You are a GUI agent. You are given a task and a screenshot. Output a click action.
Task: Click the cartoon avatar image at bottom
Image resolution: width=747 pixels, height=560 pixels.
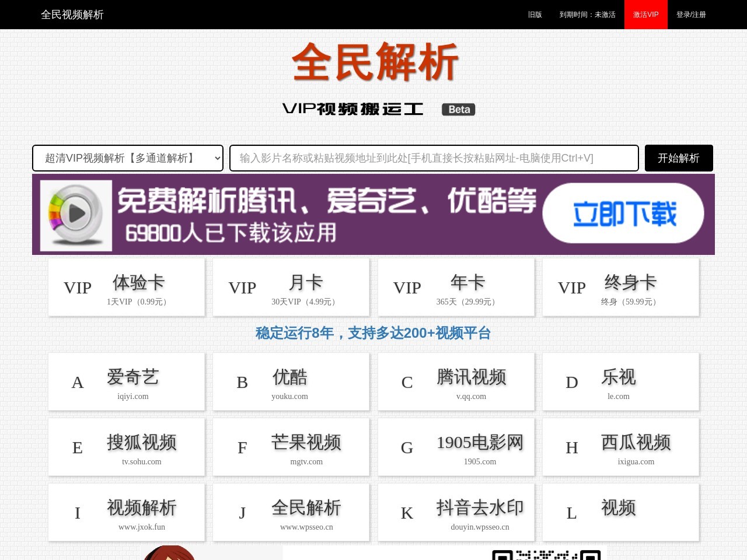coord(169,553)
